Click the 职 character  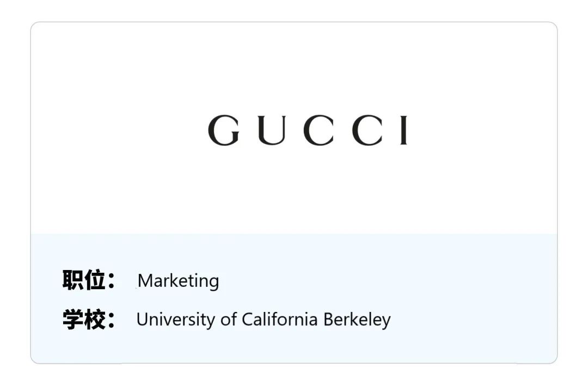click(73, 280)
